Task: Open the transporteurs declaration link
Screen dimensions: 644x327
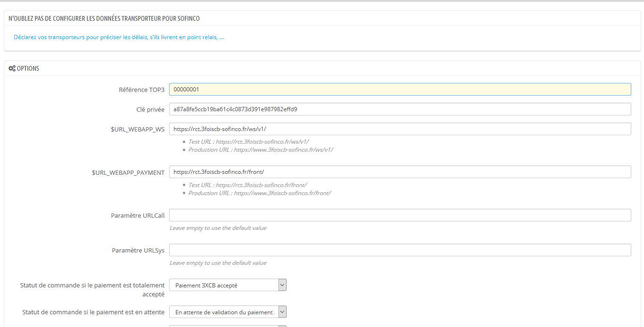Action: pos(119,37)
